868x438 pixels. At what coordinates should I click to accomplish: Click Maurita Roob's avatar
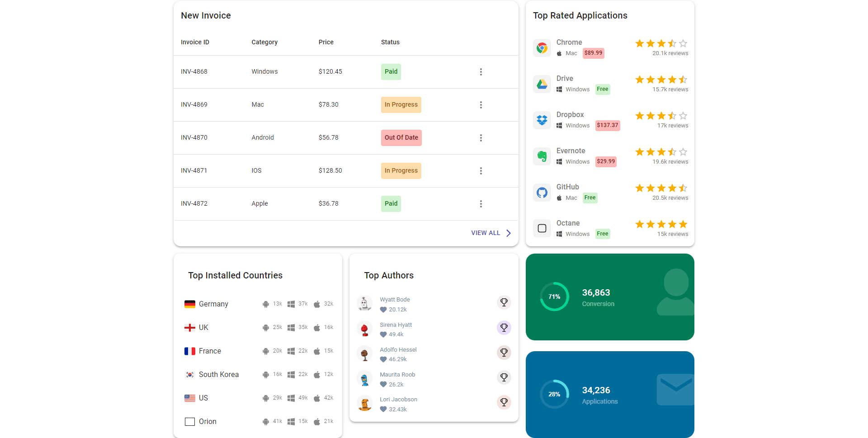click(364, 379)
